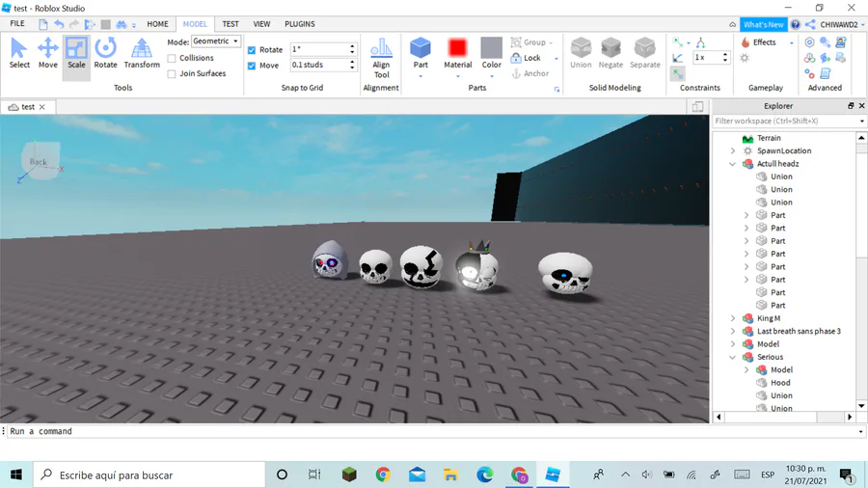The width and height of the screenshot is (868, 488).
Task: Toggle Anchor on the part
Action: [x=529, y=73]
